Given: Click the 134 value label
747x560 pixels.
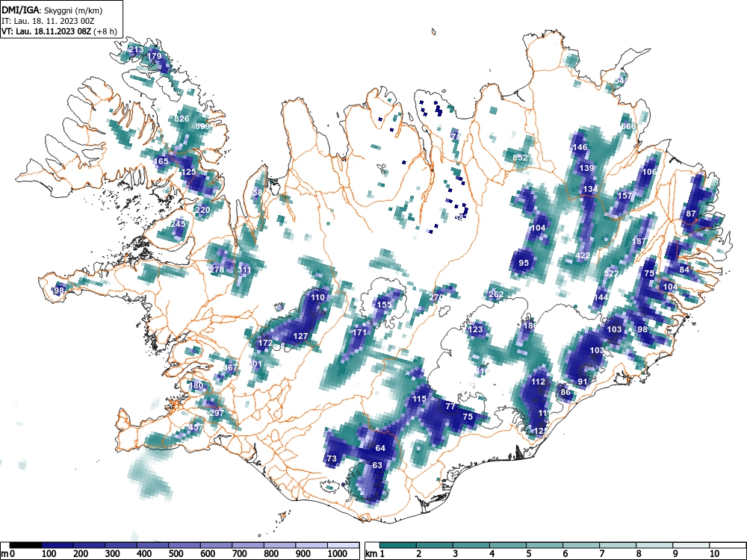Looking at the screenshot, I should 590,189.
